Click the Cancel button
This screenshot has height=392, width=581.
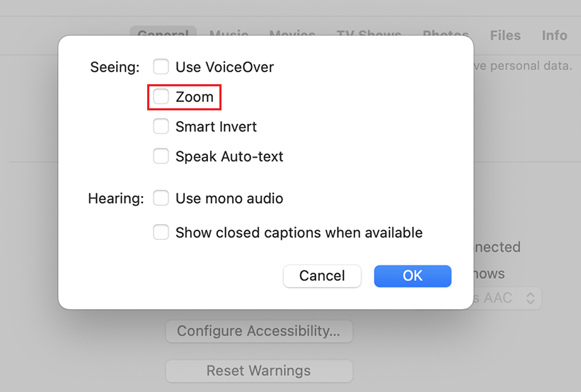[322, 276]
